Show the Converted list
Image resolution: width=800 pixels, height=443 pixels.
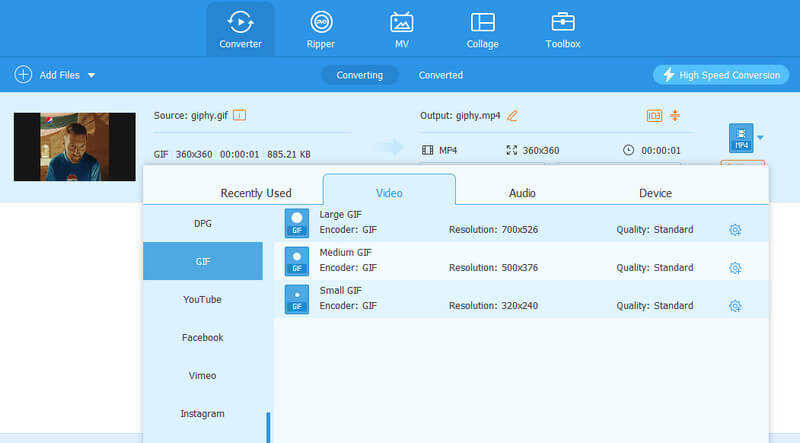click(440, 75)
